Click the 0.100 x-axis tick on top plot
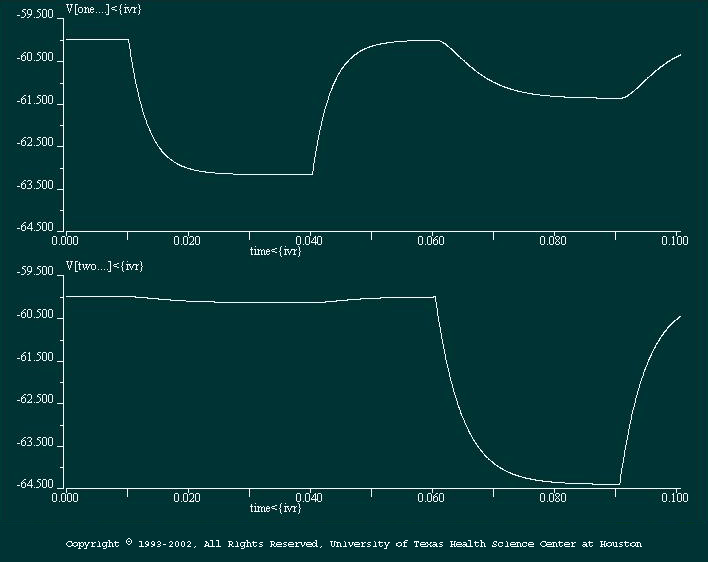 tap(675, 241)
